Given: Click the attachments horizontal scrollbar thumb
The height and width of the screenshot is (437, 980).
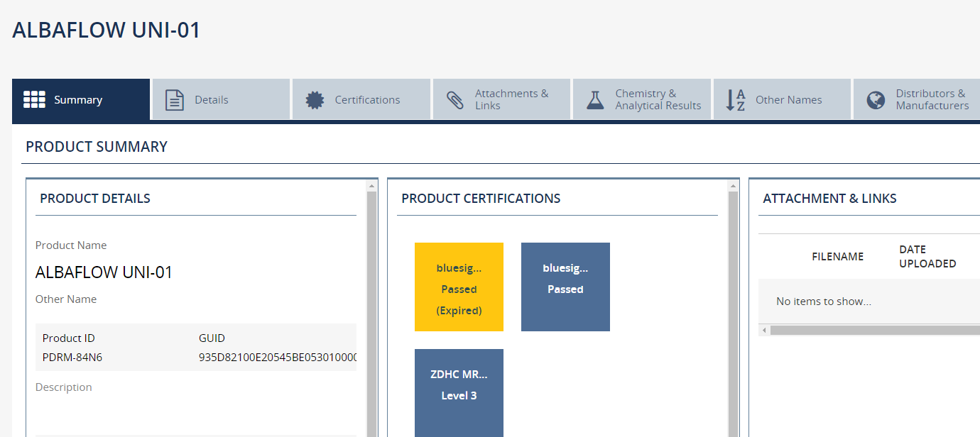Looking at the screenshot, I should (875, 330).
